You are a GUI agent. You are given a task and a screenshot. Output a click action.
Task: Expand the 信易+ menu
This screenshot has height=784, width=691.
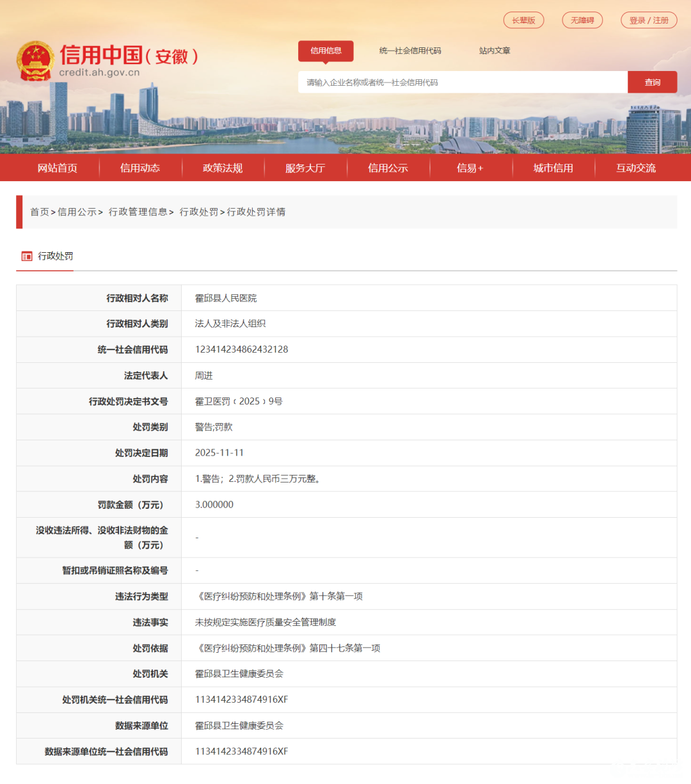click(x=470, y=168)
